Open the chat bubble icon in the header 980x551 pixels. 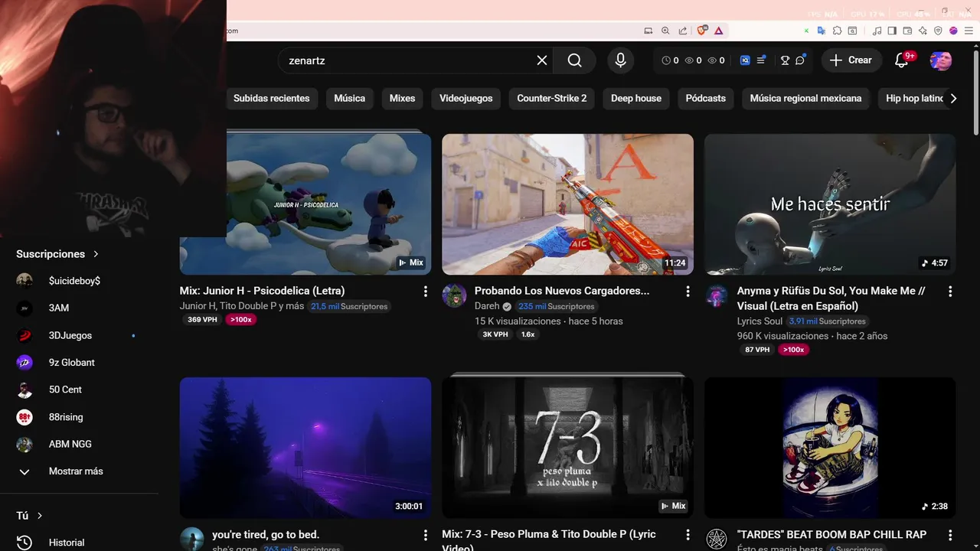click(x=800, y=60)
